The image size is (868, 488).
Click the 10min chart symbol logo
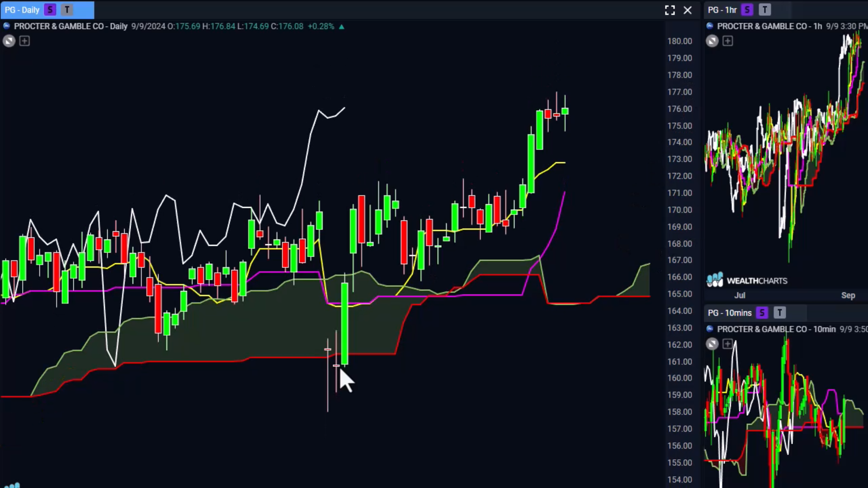point(710,329)
